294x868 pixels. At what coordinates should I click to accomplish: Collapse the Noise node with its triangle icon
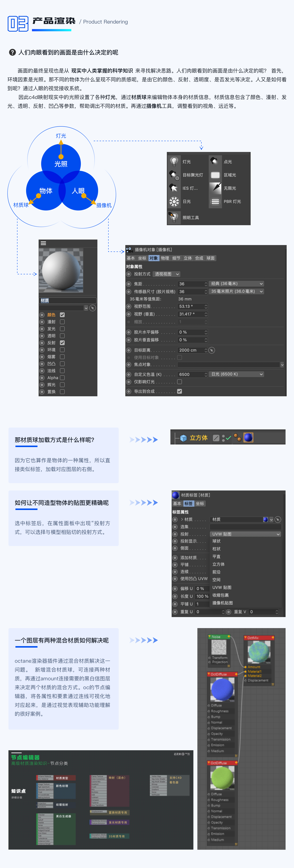(x=210, y=637)
